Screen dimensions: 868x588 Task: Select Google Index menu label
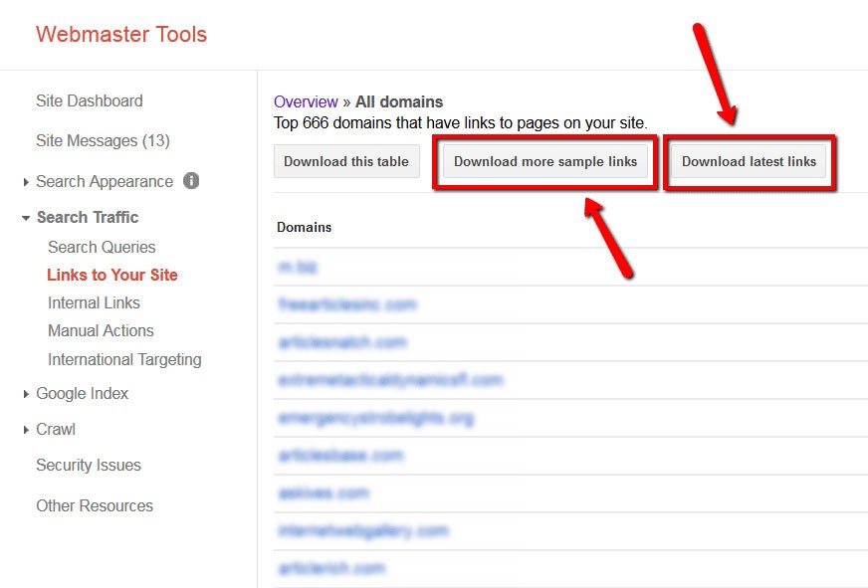pos(83,393)
